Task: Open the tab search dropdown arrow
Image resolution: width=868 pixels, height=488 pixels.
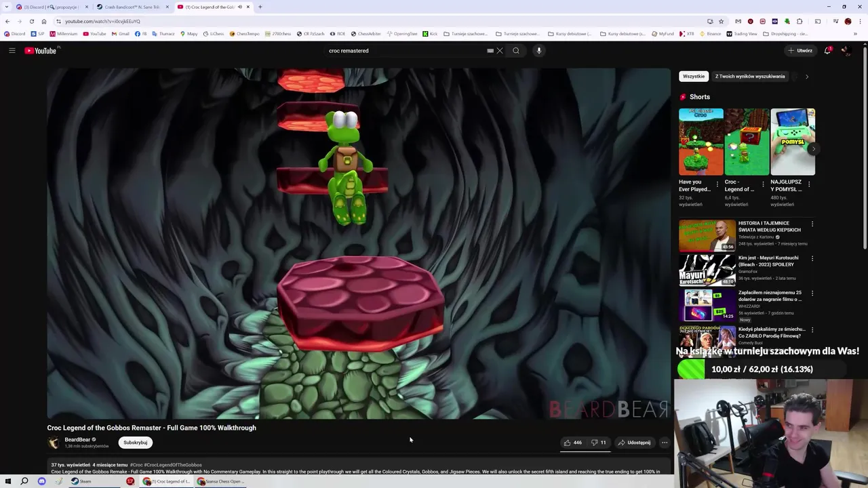Action: [7, 7]
